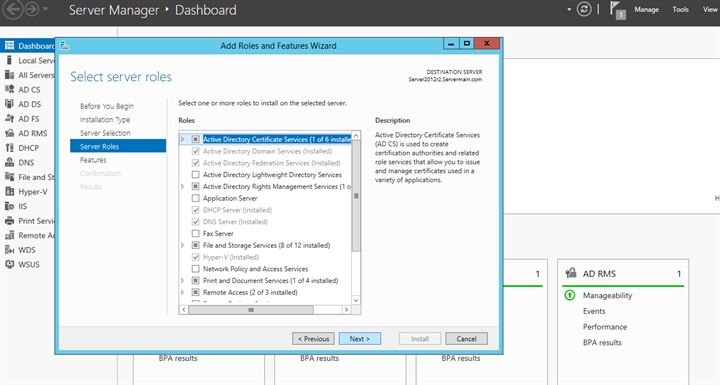Viewport: 720px width, 385px height.
Task: Expand Print and Document Services node
Action: coord(183,280)
